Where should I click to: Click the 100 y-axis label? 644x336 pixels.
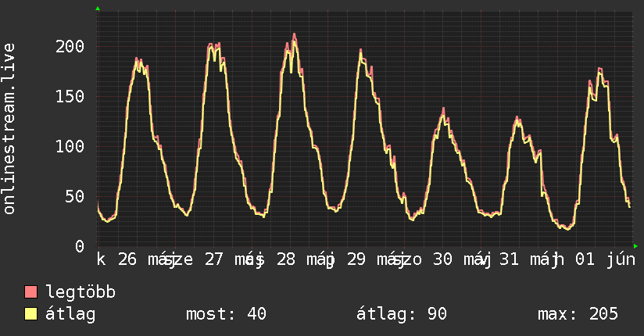click(x=70, y=146)
